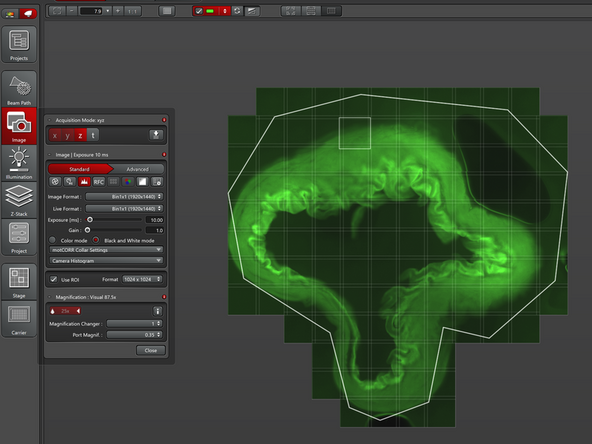This screenshot has height=444, width=592.
Task: Expand the motCORR Collar Settings dropdown
Action: (106, 250)
